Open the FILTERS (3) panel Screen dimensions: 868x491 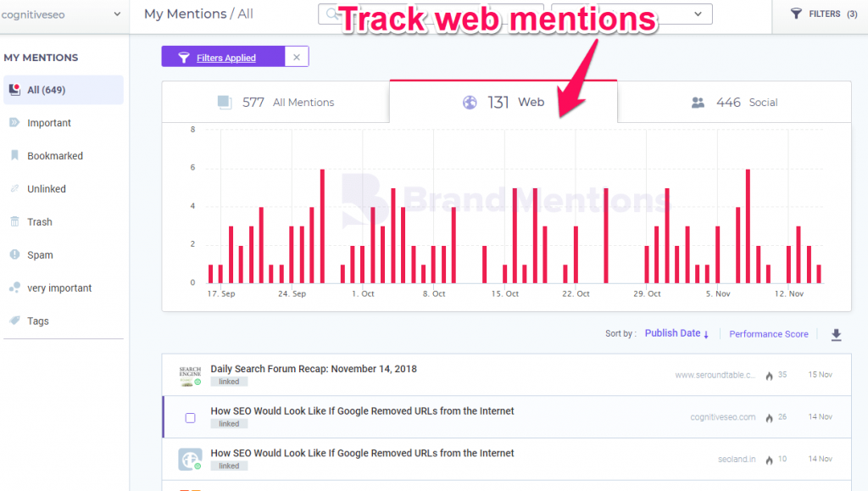pos(824,14)
